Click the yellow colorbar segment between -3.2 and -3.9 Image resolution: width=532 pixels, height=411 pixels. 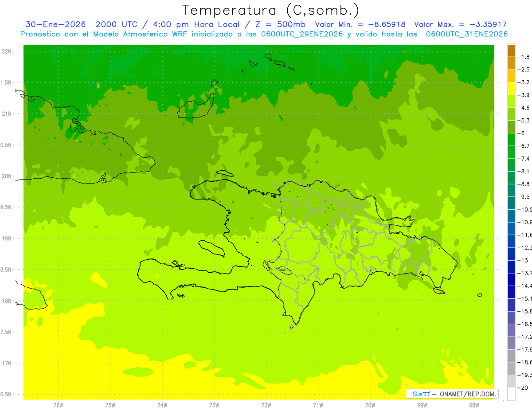coord(511,89)
